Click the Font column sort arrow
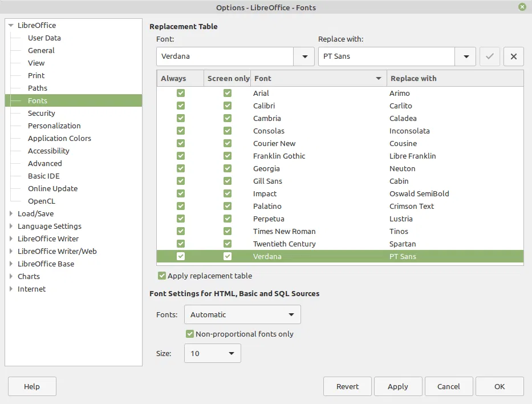532x404 pixels. pos(379,78)
